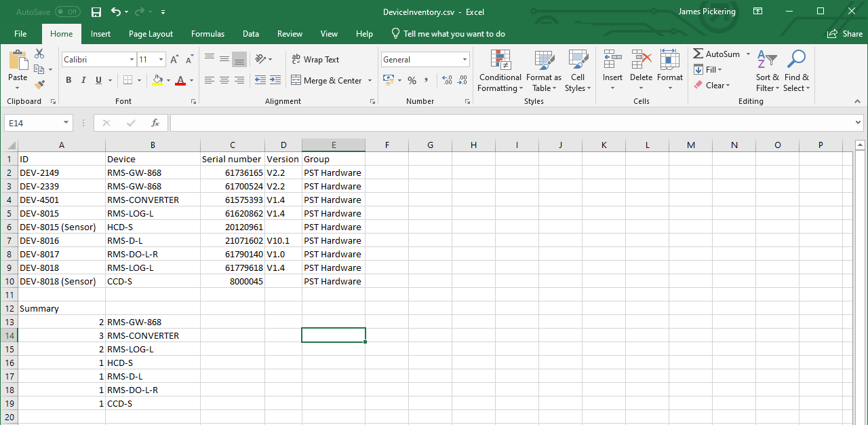
Task: Cut the selection with the scissors icon
Action: pyautogui.click(x=39, y=54)
